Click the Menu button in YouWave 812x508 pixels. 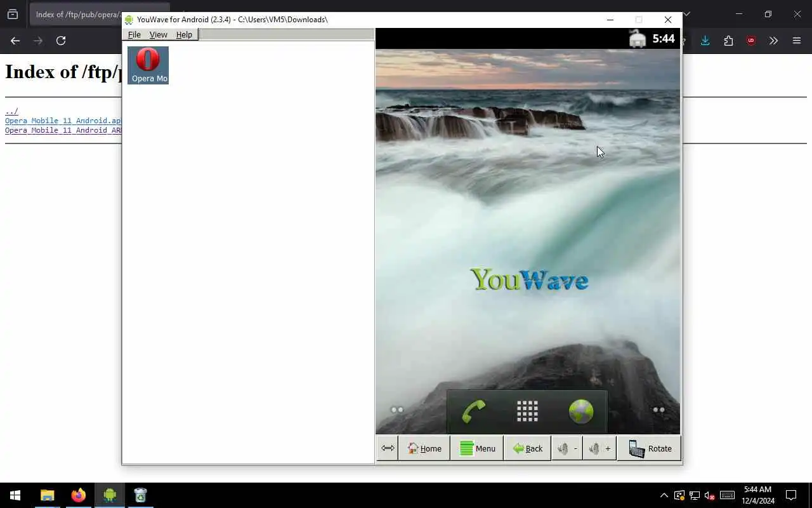click(x=477, y=448)
